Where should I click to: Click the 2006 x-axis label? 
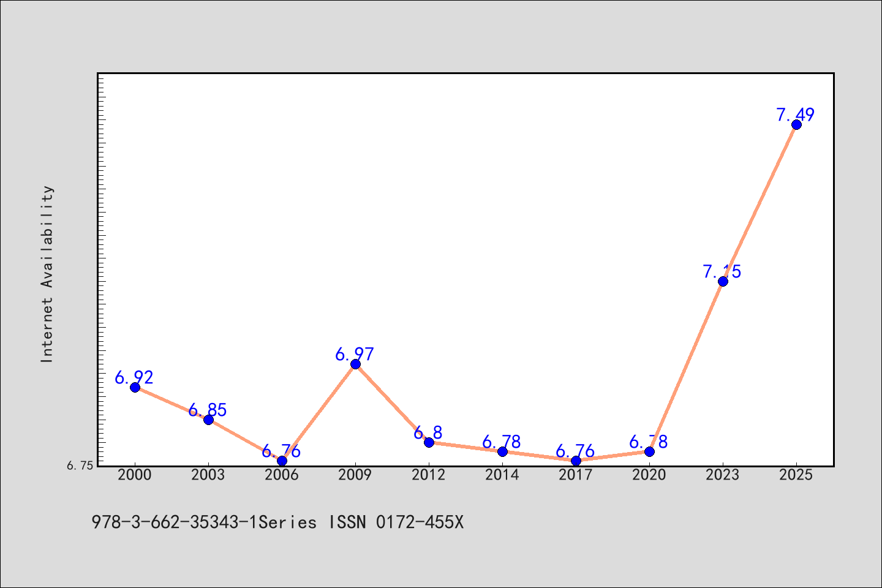(x=282, y=475)
